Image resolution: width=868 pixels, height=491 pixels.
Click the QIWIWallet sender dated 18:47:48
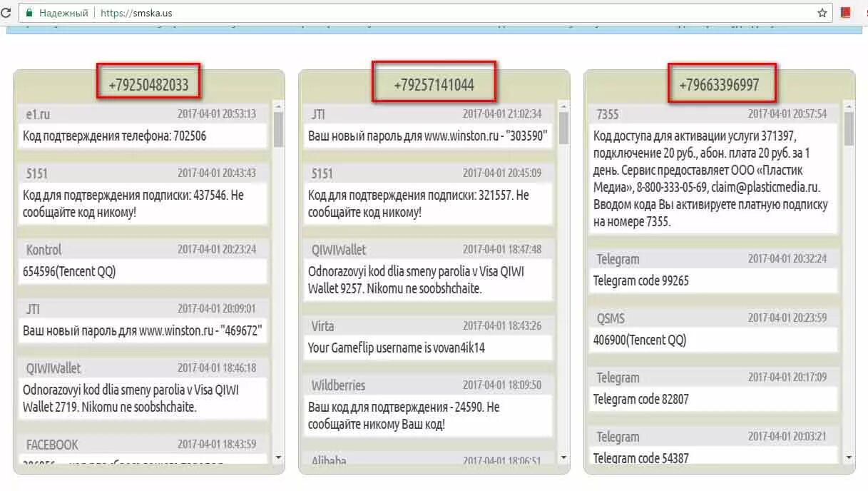click(339, 250)
